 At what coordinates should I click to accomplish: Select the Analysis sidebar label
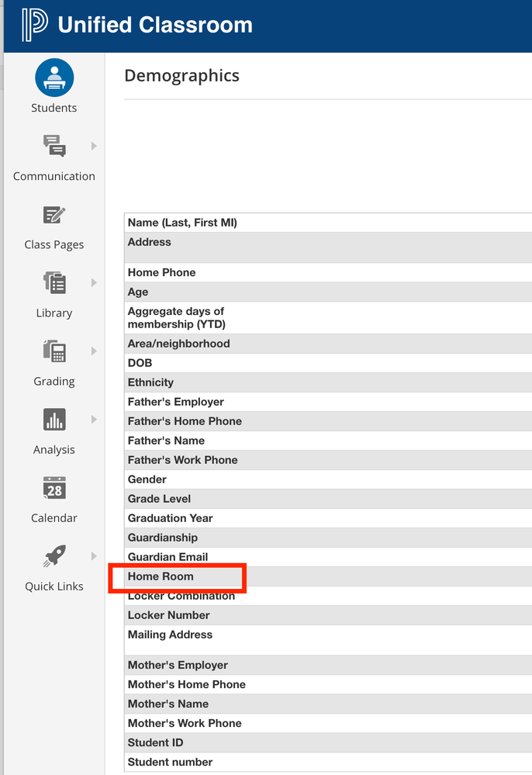tap(54, 450)
